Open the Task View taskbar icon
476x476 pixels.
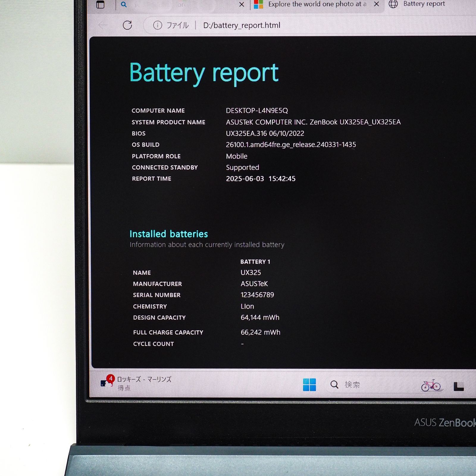tap(458, 386)
